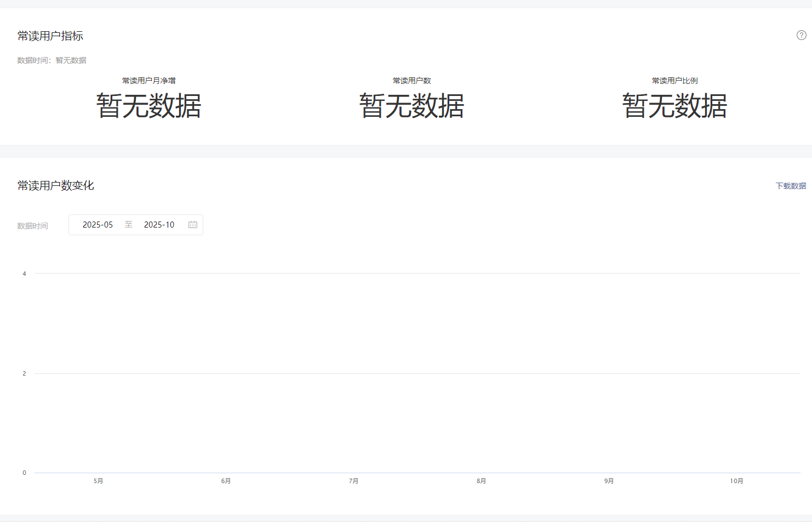Click the 6月 label on chart axis
The image size is (812, 522).
226,481
